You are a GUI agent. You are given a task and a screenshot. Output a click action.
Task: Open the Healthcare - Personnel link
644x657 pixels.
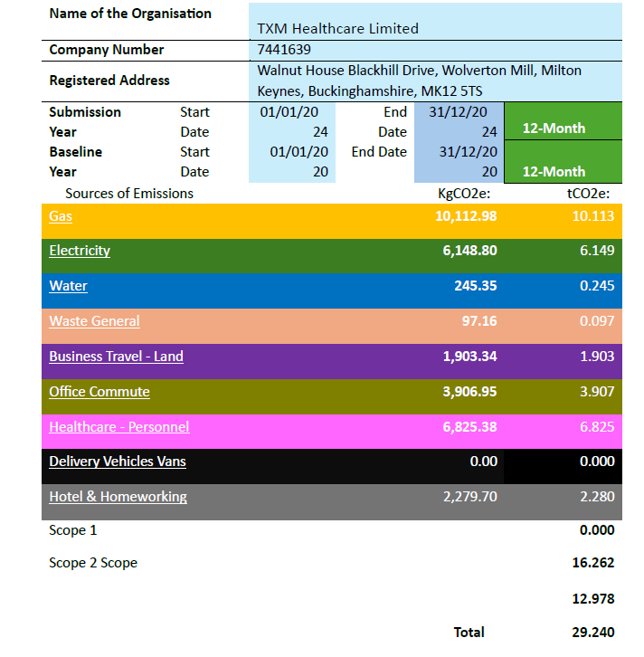(118, 427)
